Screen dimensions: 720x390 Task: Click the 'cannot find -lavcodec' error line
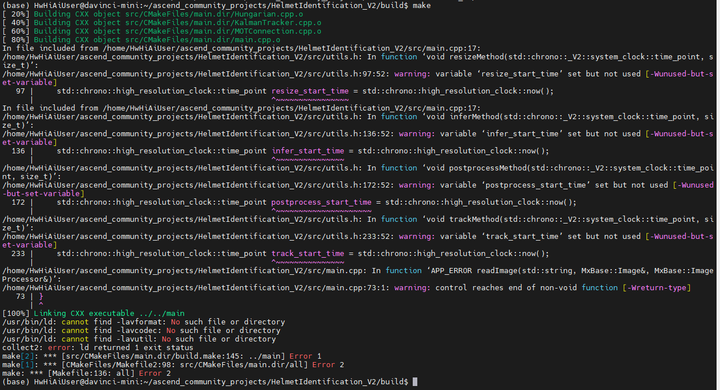(141, 330)
